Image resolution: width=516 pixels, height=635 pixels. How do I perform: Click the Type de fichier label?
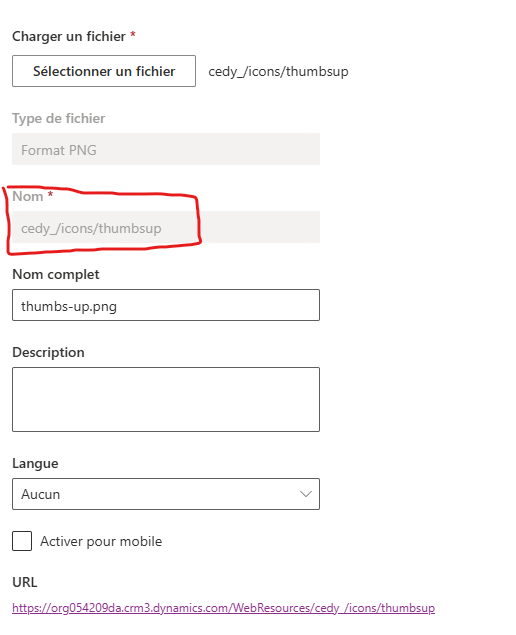click(59, 118)
